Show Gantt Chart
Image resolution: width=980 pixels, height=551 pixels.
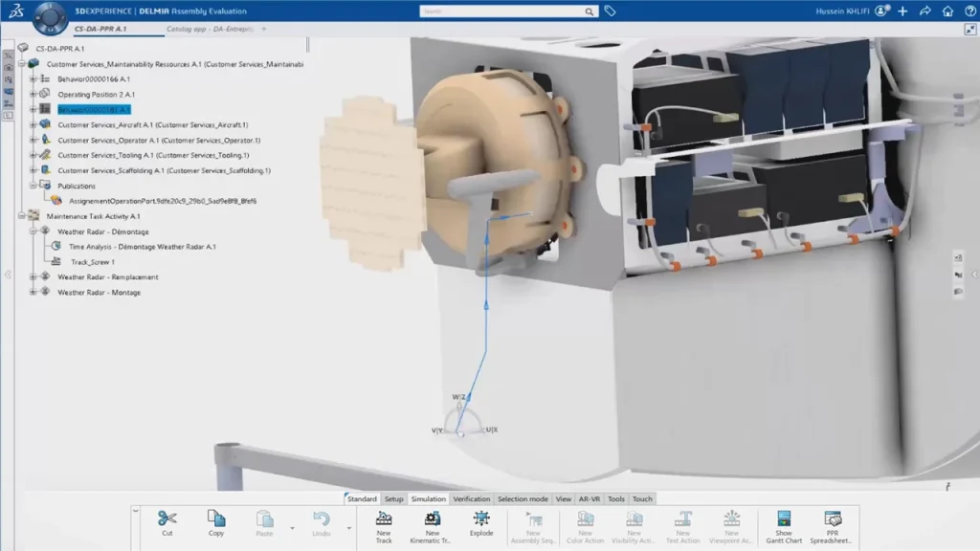tap(784, 527)
